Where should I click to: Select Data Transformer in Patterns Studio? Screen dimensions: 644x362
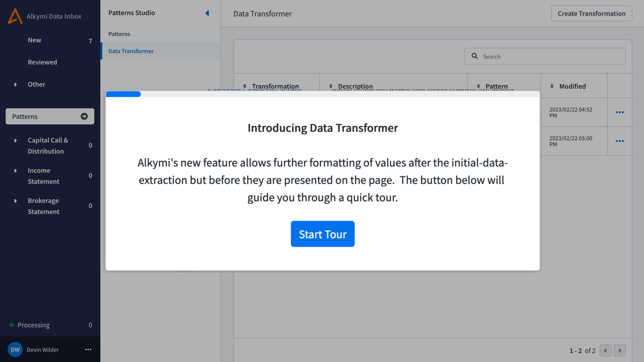point(131,51)
